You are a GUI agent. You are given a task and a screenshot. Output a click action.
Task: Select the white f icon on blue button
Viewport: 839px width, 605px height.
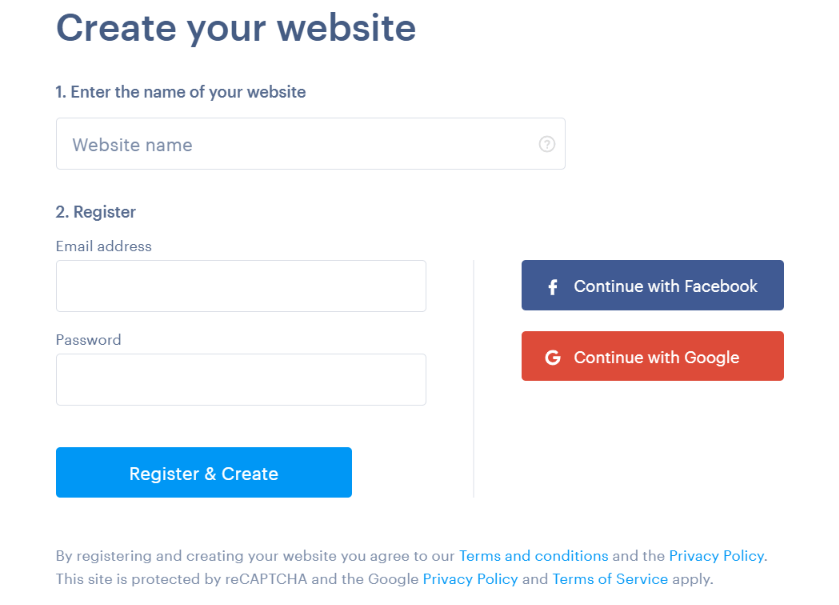(553, 285)
